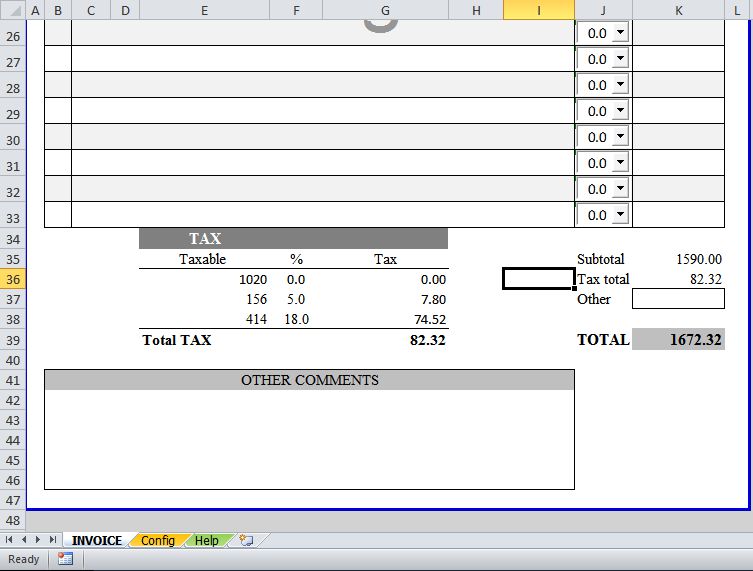Select column G header
Screen dimensions: 753x571
(x=385, y=10)
